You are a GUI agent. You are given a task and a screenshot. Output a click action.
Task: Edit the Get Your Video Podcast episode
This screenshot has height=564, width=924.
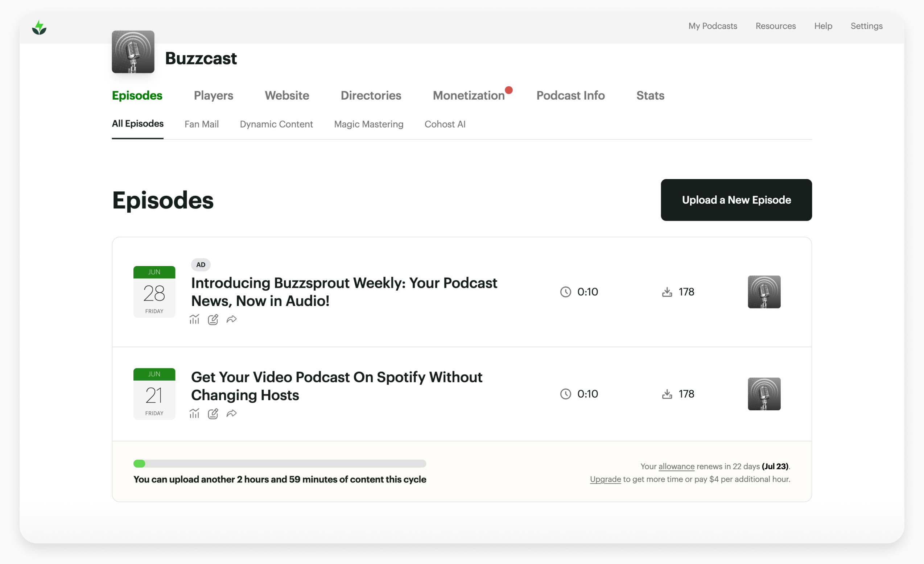tap(213, 413)
